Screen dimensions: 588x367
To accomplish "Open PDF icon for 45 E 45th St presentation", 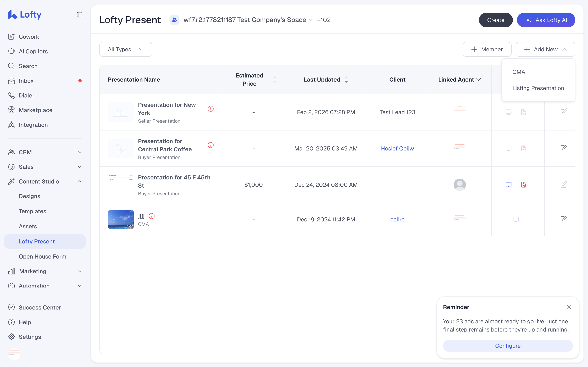I will (x=524, y=185).
